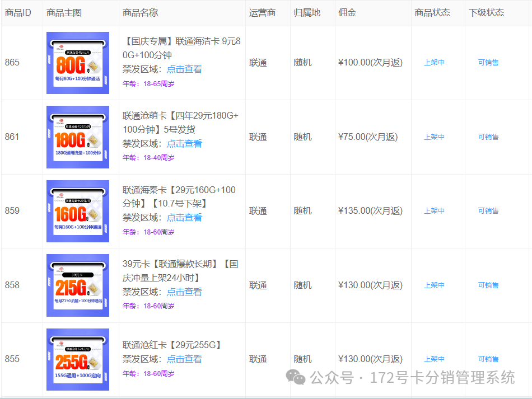Click 点击查看 link for product 859
The image size is (532, 399).
coord(184,218)
